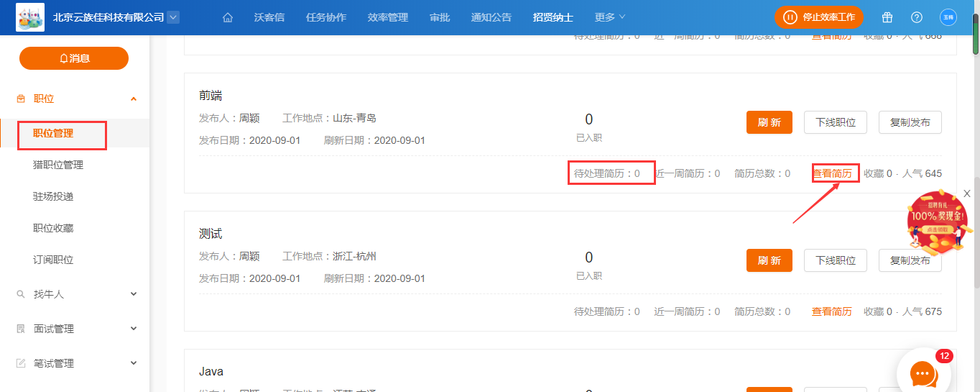The height and width of the screenshot is (392, 980).
Task: Collapse the 职位 sidebar section
Action: pos(134,99)
